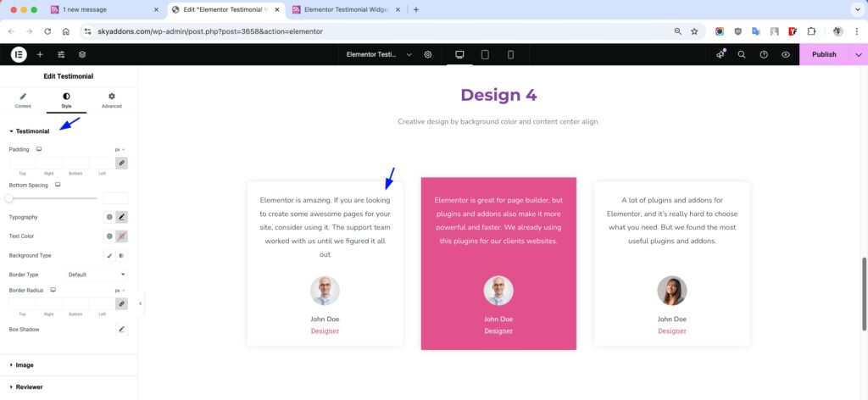Change Border Radius unit px dropdown

click(x=120, y=291)
